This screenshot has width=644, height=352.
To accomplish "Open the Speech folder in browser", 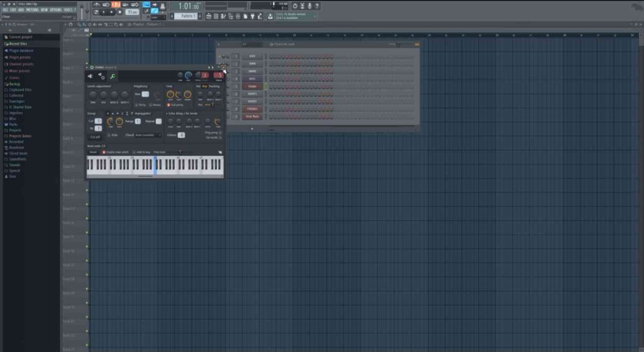I will click(14, 171).
